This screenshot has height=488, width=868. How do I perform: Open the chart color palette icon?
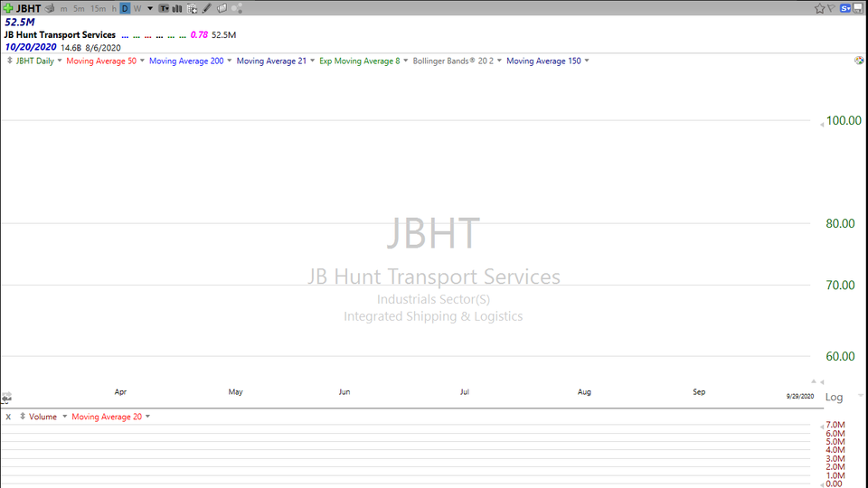(859, 61)
